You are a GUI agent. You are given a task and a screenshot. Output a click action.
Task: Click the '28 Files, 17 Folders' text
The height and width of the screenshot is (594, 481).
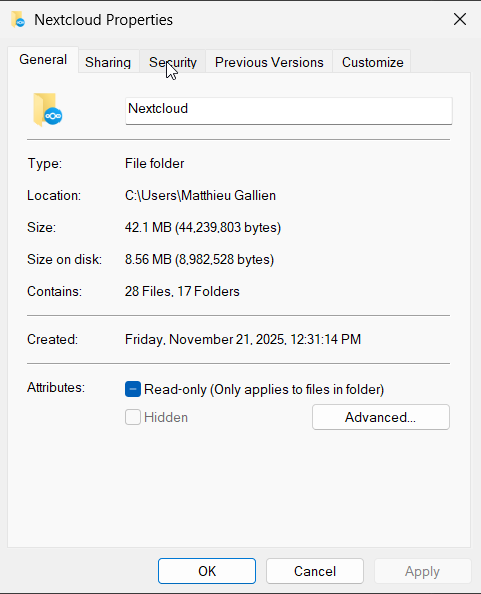182,291
